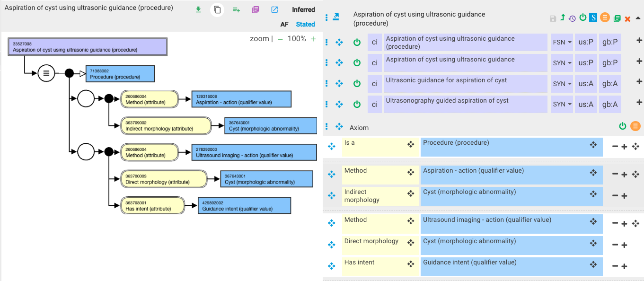Image resolution: width=644 pixels, height=281 pixels.
Task: Switch to Inferred view
Action: pos(303,9)
